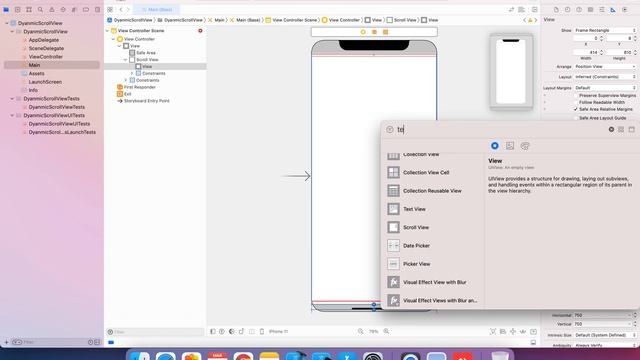Collapse the Scroll View outline row
640x360 pixels.
[x=126, y=60]
